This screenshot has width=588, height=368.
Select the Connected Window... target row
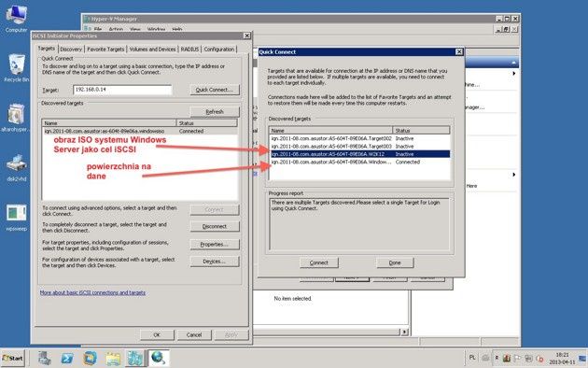click(359, 163)
